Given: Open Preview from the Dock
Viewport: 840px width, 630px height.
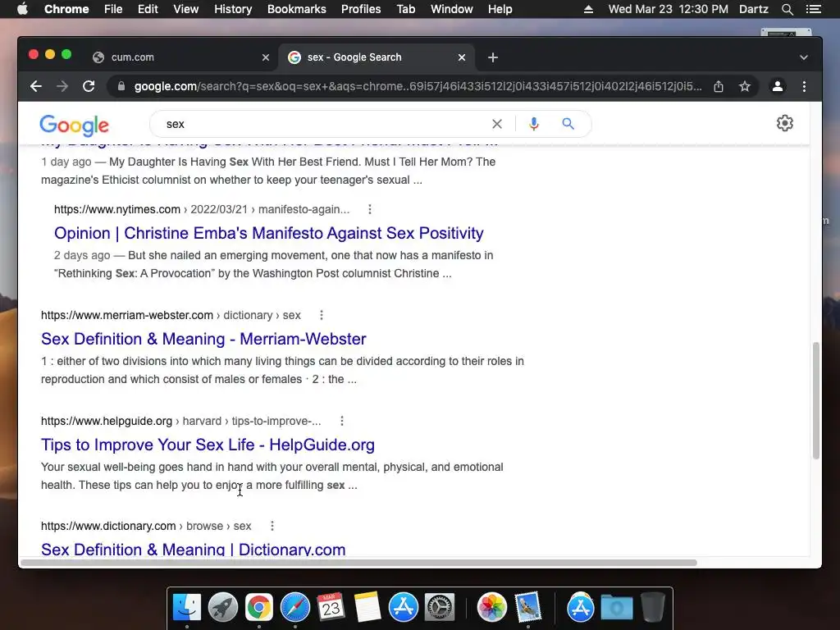Looking at the screenshot, I should pyautogui.click(x=528, y=608).
